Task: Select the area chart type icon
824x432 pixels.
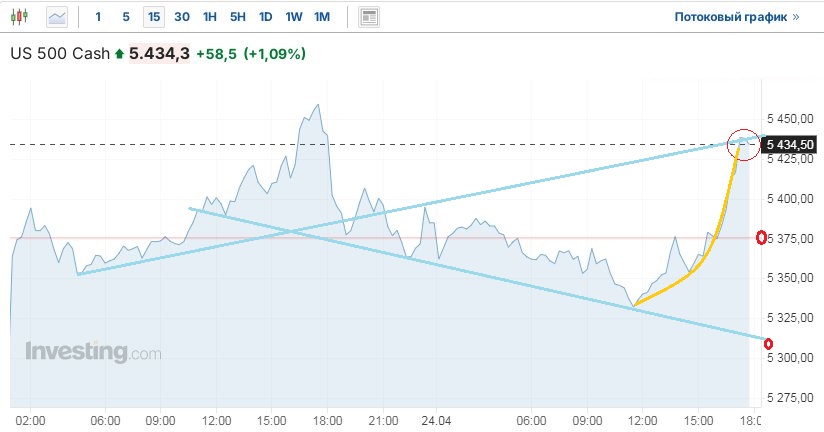Action: (x=57, y=17)
